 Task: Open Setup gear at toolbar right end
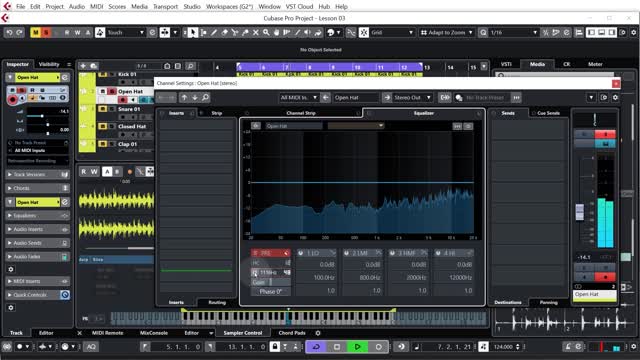point(633,32)
